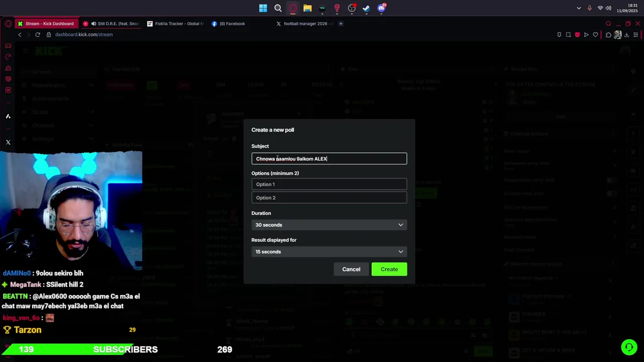Open a new browser tab
The width and height of the screenshot is (644, 362).
click(x=341, y=24)
